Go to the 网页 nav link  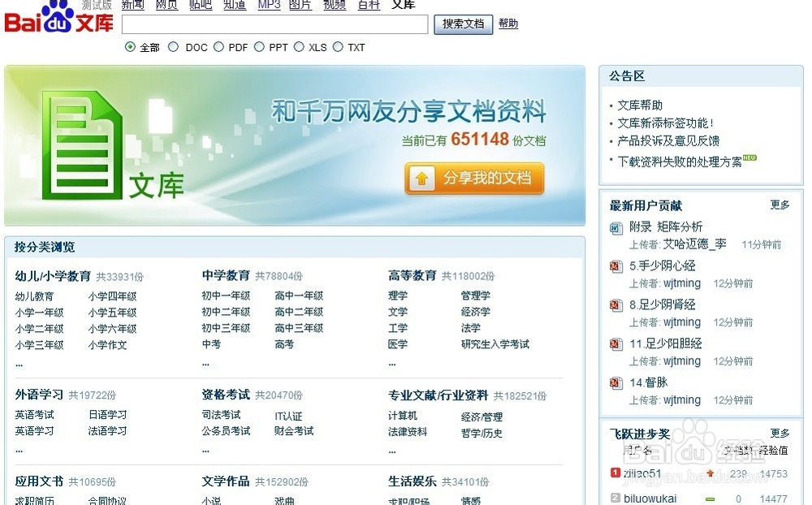pos(166,5)
